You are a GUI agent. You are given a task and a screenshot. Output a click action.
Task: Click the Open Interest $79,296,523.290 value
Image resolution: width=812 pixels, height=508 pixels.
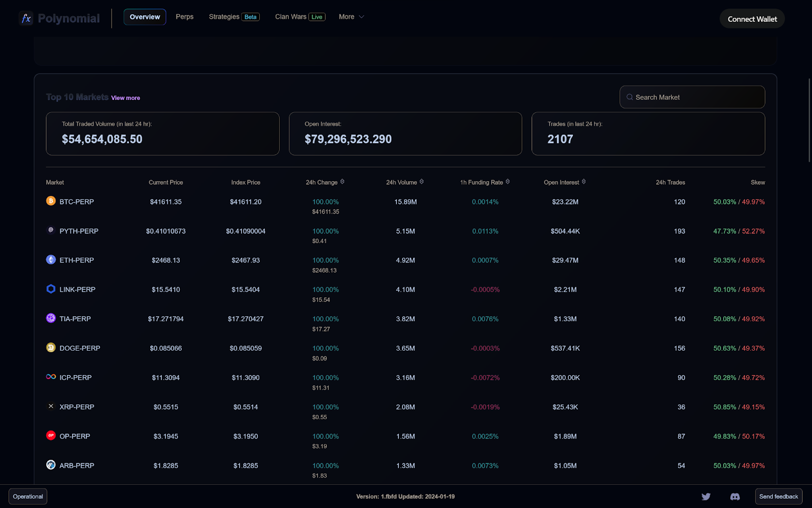348,139
